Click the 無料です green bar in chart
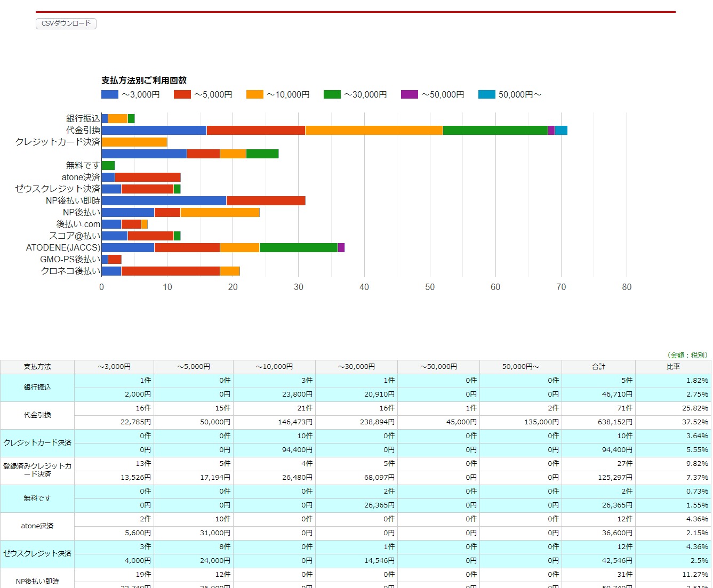The width and height of the screenshot is (713, 588). coord(108,165)
